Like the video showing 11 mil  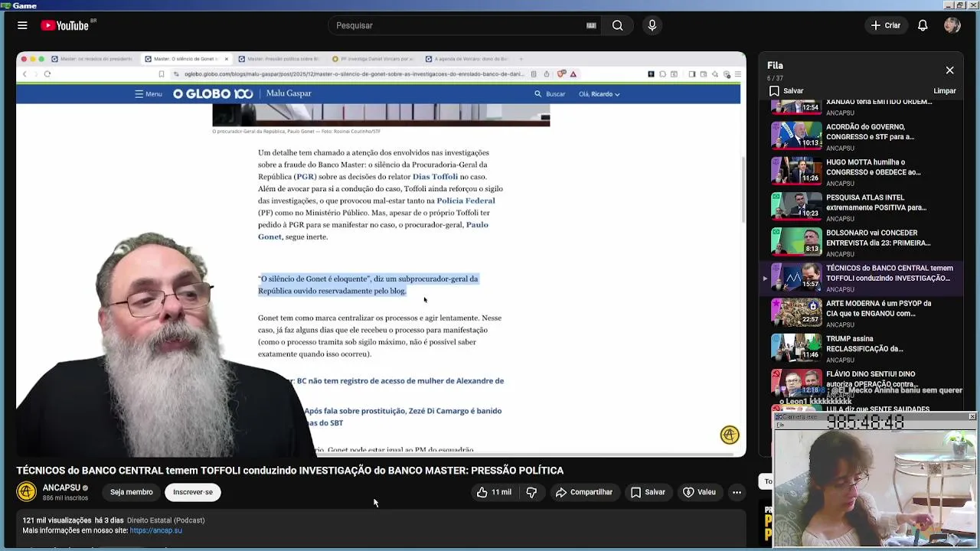click(x=494, y=492)
